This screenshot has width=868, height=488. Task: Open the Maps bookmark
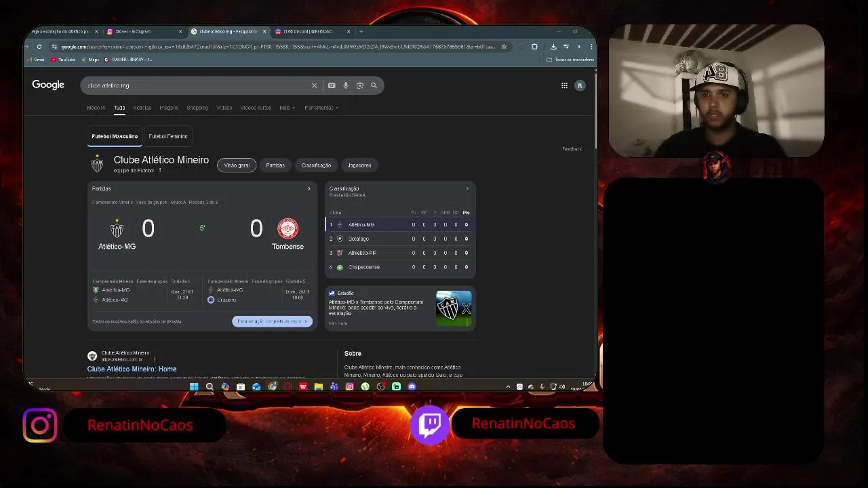click(90, 60)
